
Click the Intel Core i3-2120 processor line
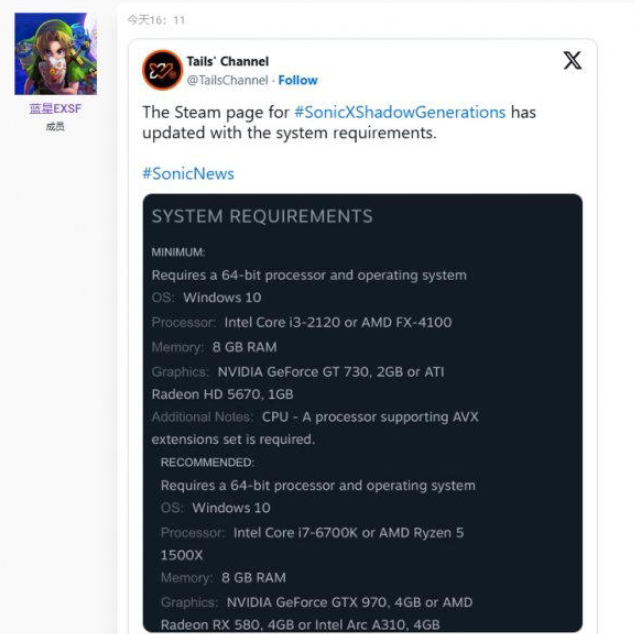[x=302, y=322]
